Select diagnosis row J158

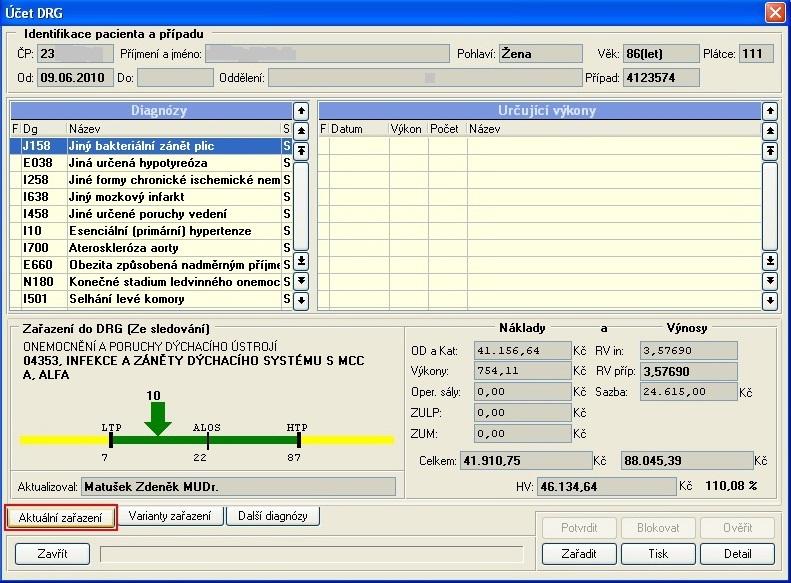(151, 146)
